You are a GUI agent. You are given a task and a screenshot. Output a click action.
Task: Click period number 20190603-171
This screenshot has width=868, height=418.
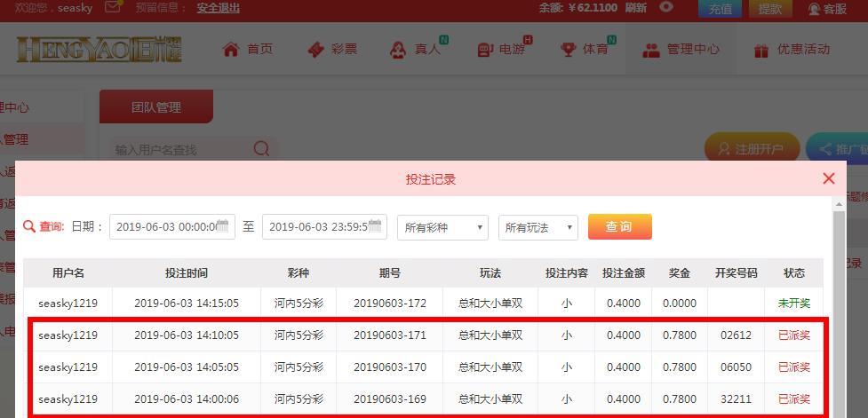click(390, 335)
